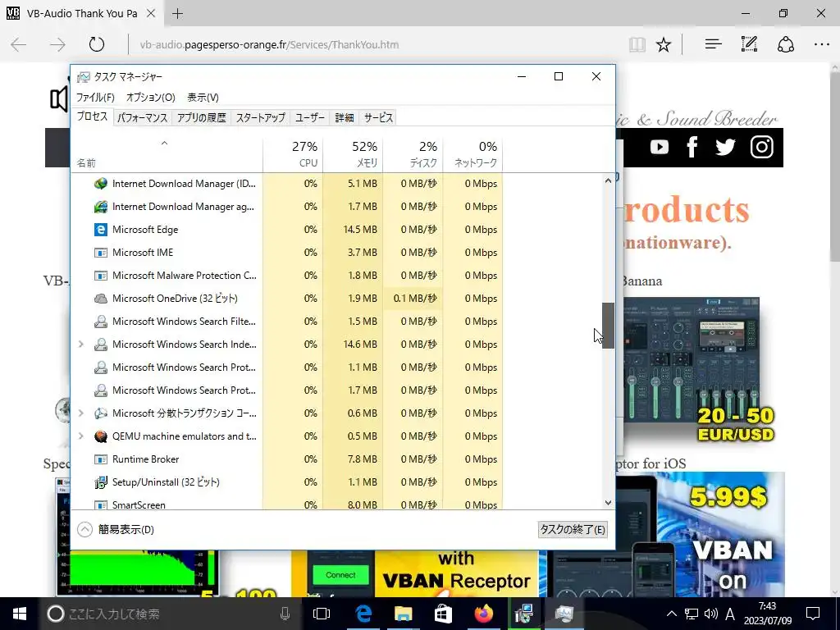Image resolution: width=840 pixels, height=630 pixels.
Task: Open Windows Start menu
Action: (x=20, y=614)
